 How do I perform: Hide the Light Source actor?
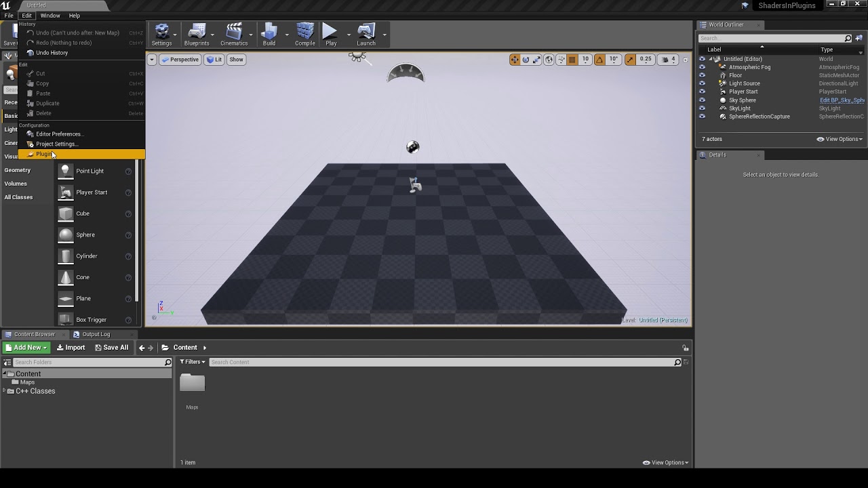pos(702,83)
